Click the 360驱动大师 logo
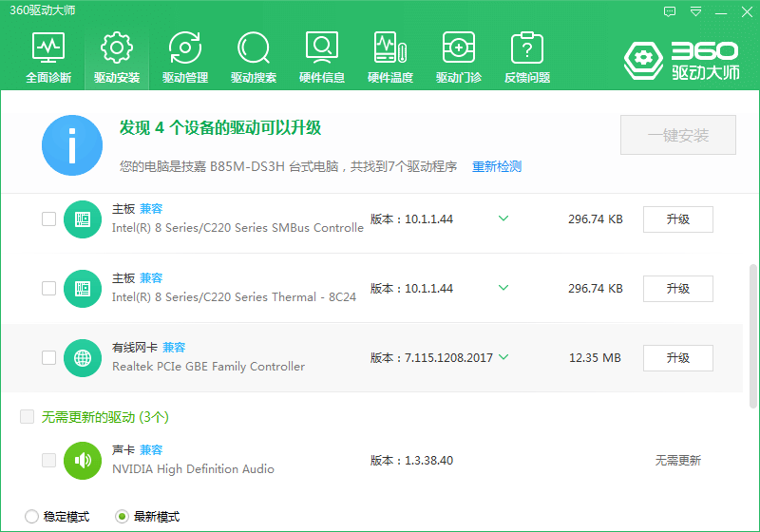The height and width of the screenshot is (532, 760). point(681,61)
